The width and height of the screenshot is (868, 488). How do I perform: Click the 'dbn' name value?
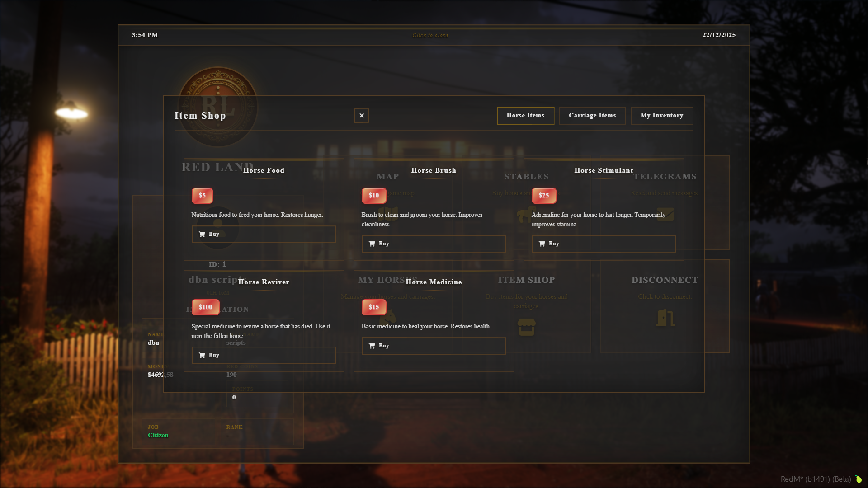pos(154,343)
